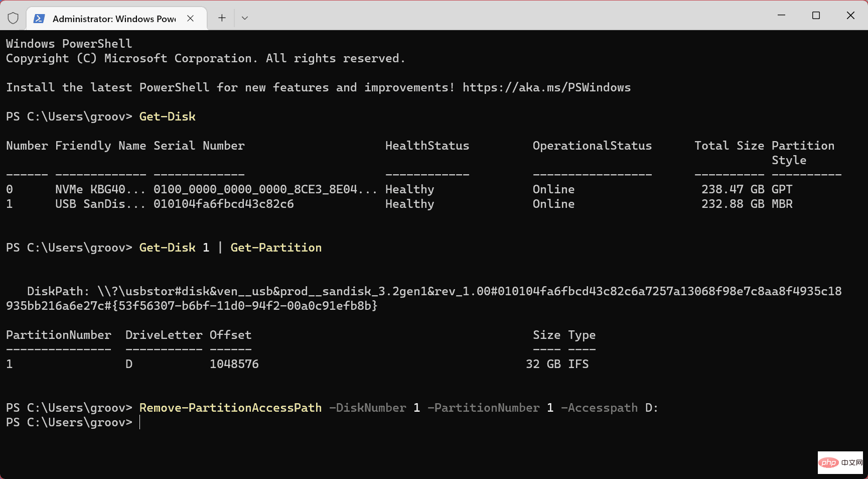868x479 pixels.
Task: Click the 'DriveLetter' column header
Action: [164, 335]
